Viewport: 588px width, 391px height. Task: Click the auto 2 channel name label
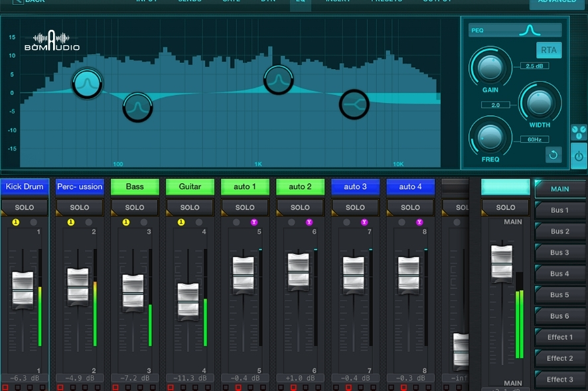(x=300, y=187)
